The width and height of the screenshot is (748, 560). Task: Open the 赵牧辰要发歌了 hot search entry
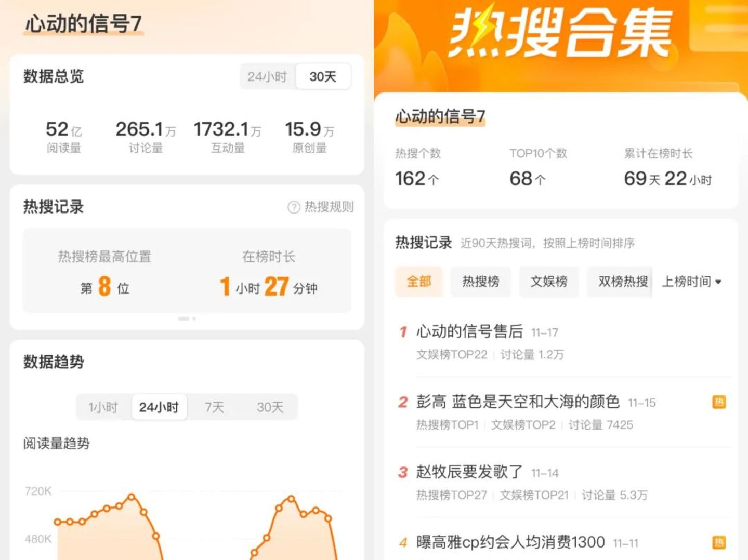pyautogui.click(x=469, y=472)
